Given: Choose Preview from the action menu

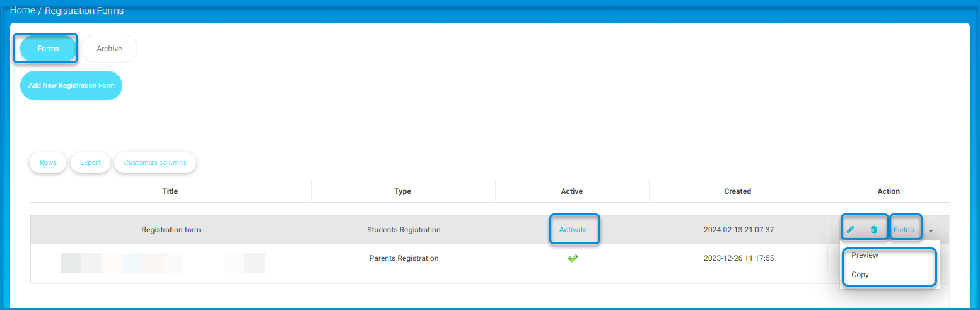Looking at the screenshot, I should 865,255.
